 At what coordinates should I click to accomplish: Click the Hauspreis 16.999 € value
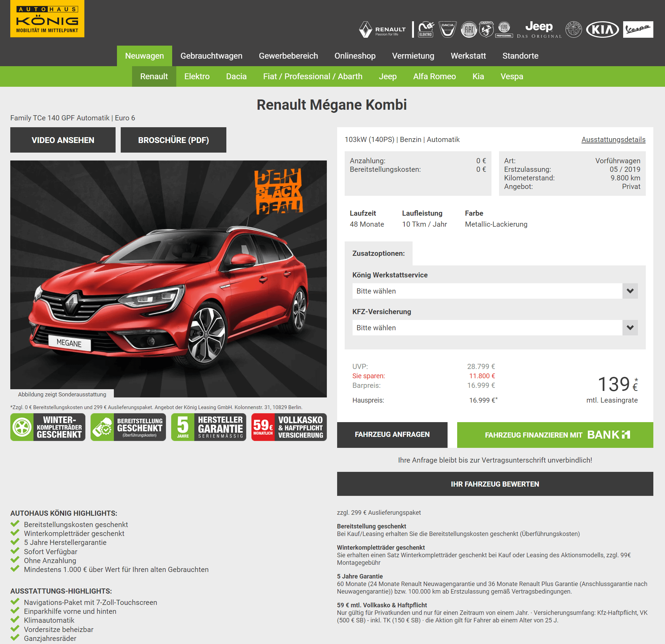pos(483,400)
